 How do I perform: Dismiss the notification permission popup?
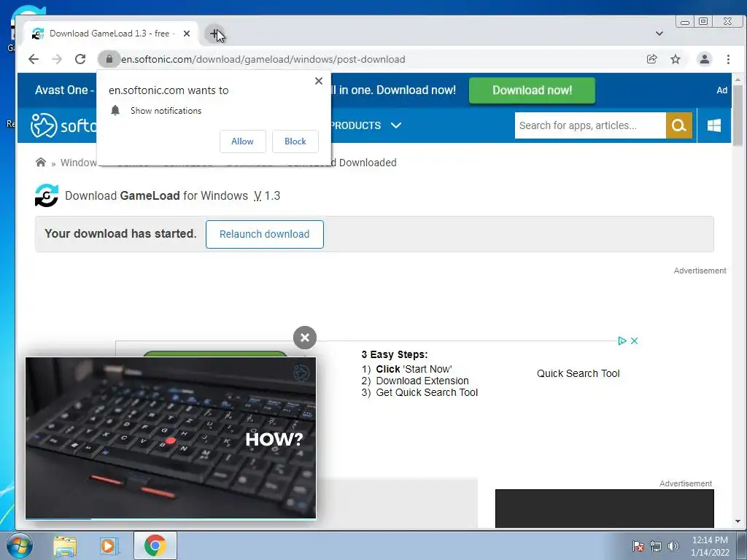(319, 81)
